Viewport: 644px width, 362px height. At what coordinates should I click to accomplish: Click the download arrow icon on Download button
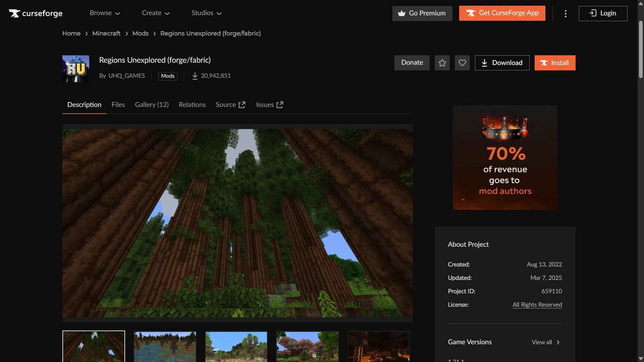tap(484, 63)
